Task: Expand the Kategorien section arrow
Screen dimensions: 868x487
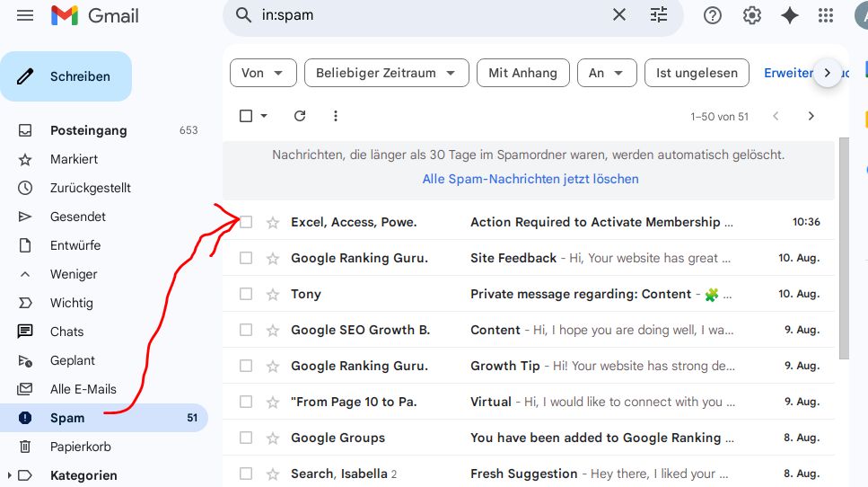Action: [9, 475]
